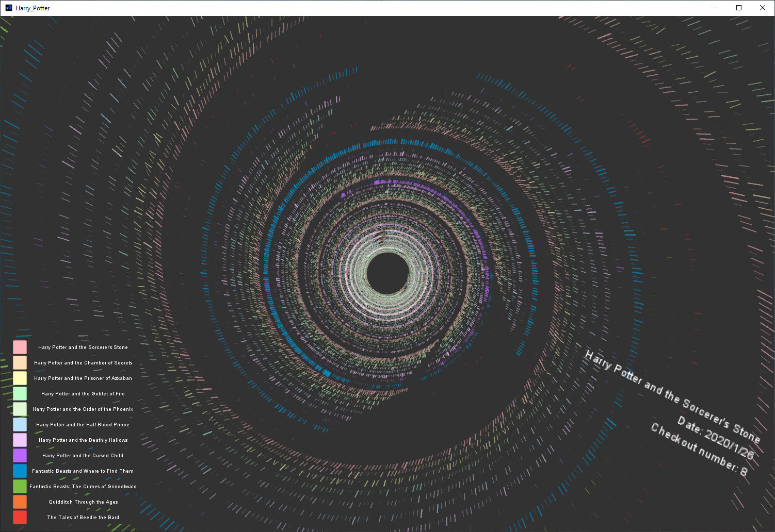The height and width of the screenshot is (532, 775).
Task: Click the light blue Half-Blood Prince swatch
Action: click(20, 424)
